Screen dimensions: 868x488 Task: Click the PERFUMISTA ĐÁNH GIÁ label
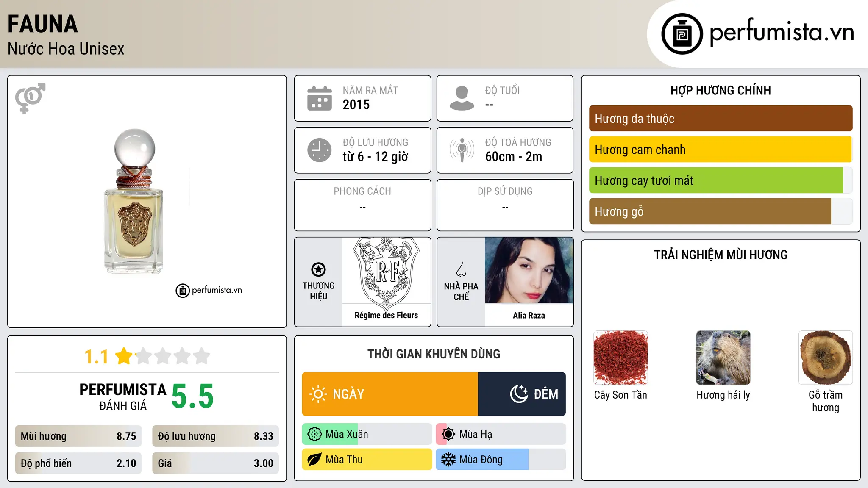point(123,396)
